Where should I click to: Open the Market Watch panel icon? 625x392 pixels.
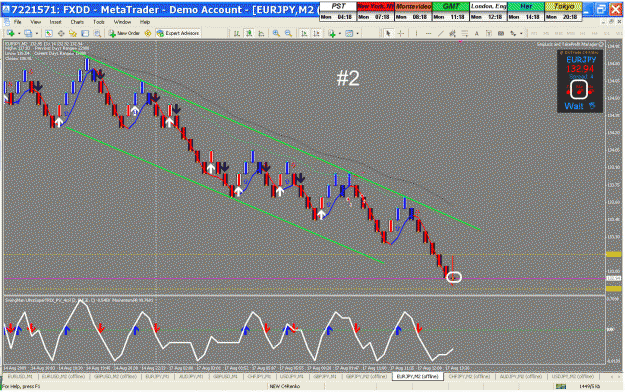pos(49,33)
